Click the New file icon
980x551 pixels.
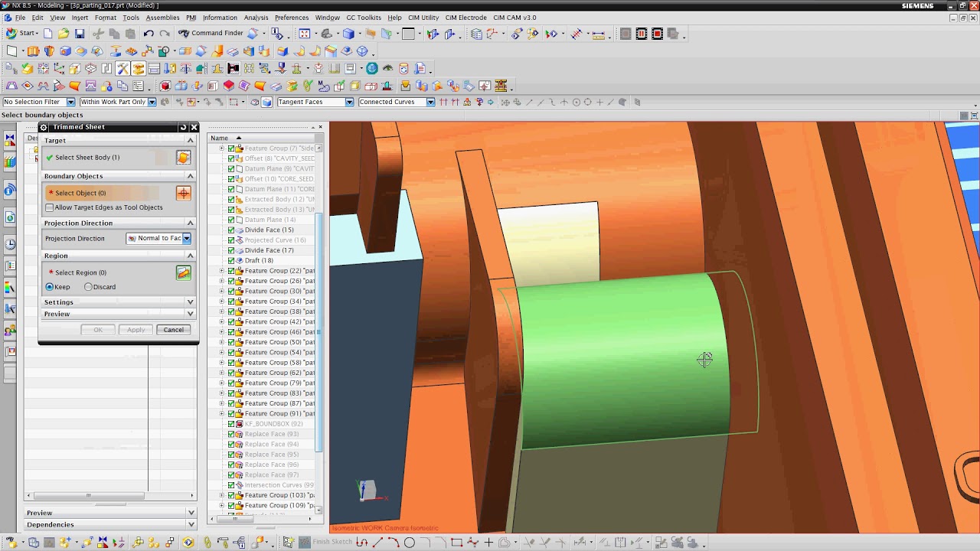47,34
